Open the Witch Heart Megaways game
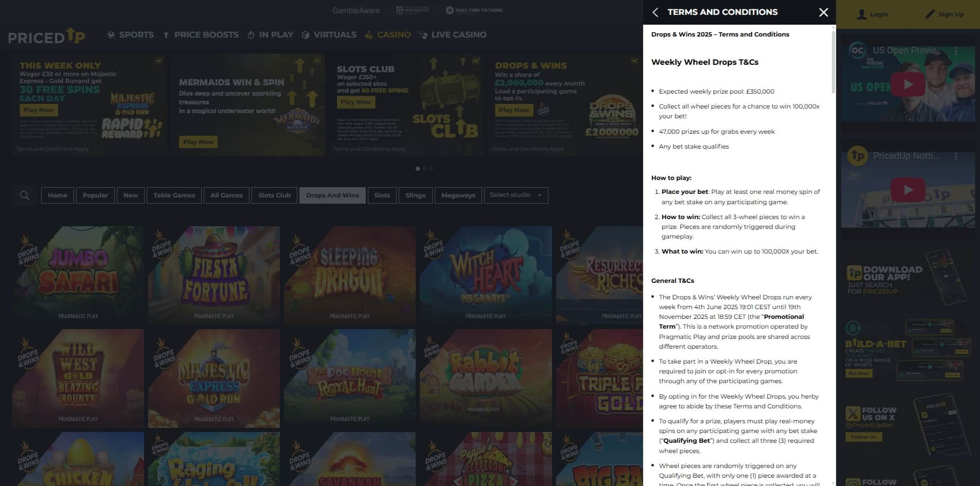Screen dimensions: 980x486 pos(486,275)
